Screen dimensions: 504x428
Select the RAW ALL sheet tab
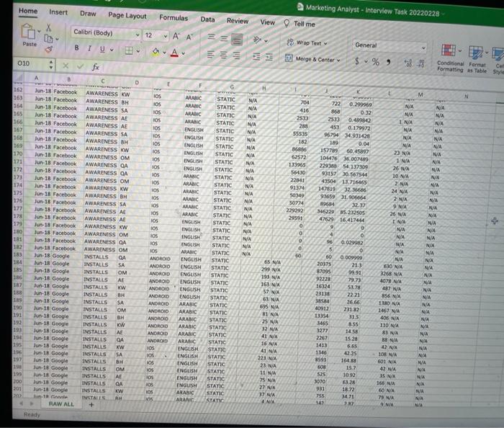coord(61,404)
